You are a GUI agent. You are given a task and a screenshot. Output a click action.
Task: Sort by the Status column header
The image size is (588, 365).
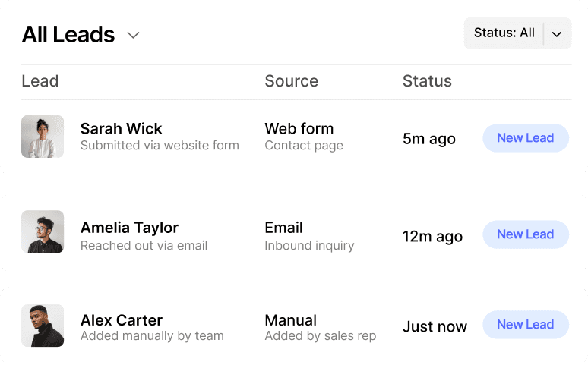point(427,81)
